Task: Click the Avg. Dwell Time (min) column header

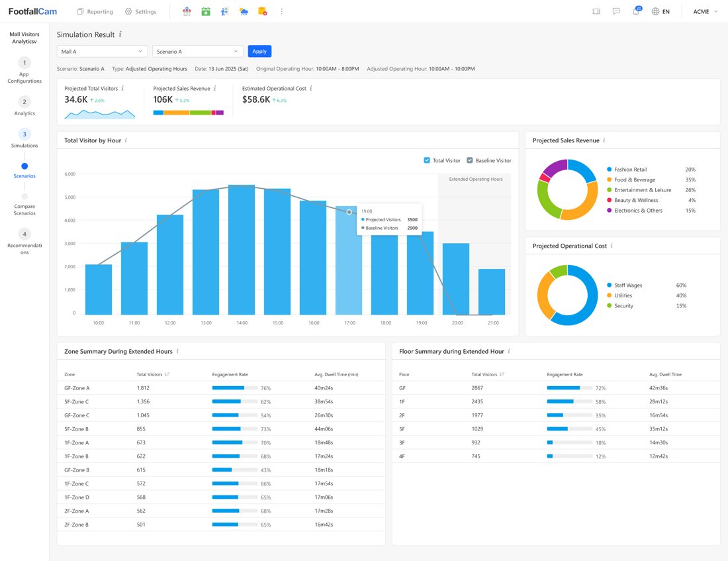Action: [x=336, y=374]
